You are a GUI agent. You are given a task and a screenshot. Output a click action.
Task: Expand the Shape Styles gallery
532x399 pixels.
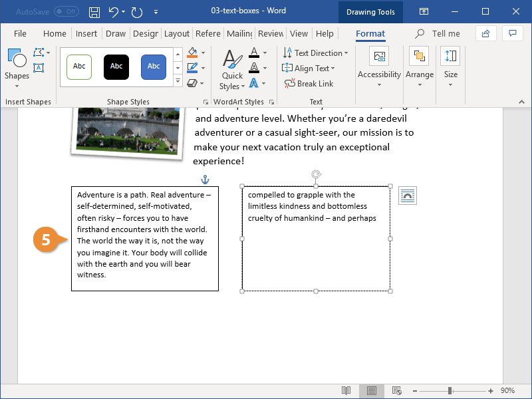coord(177,80)
